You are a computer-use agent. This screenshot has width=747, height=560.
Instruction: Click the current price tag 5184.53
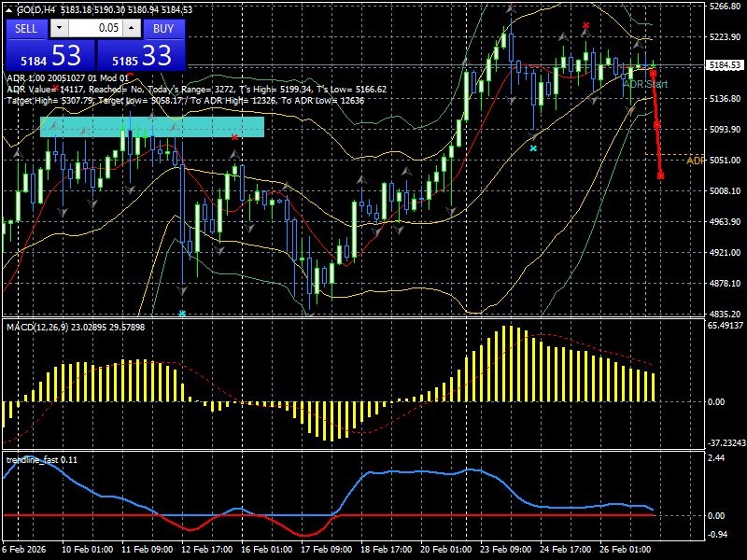coord(725,64)
